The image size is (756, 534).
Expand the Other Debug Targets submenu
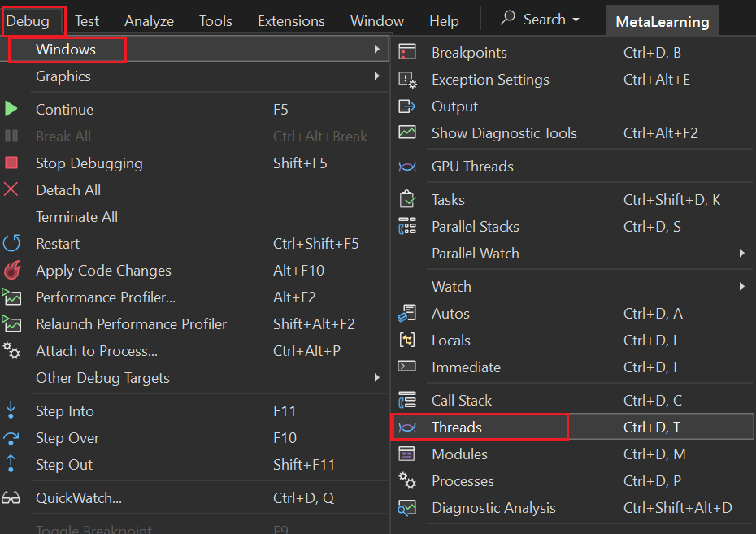pos(376,378)
